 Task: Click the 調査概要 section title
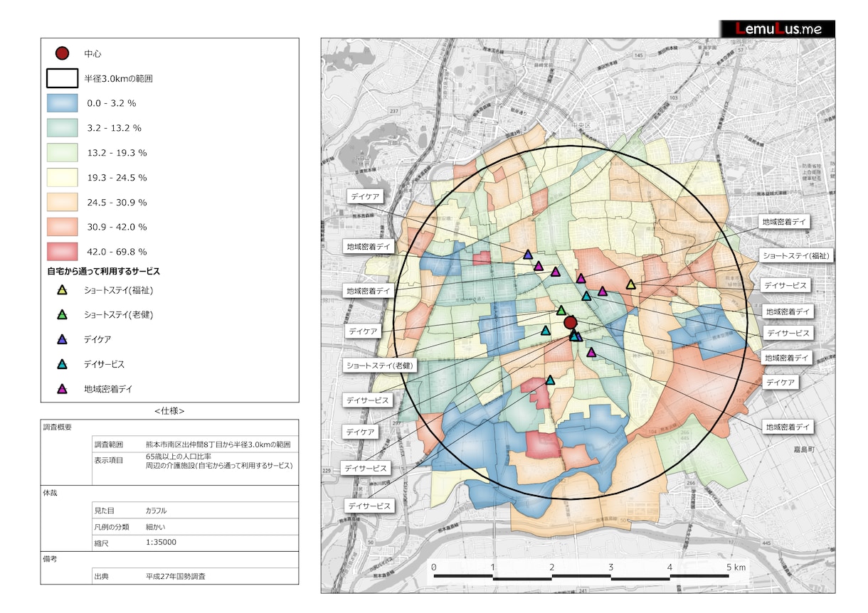[x=58, y=427]
